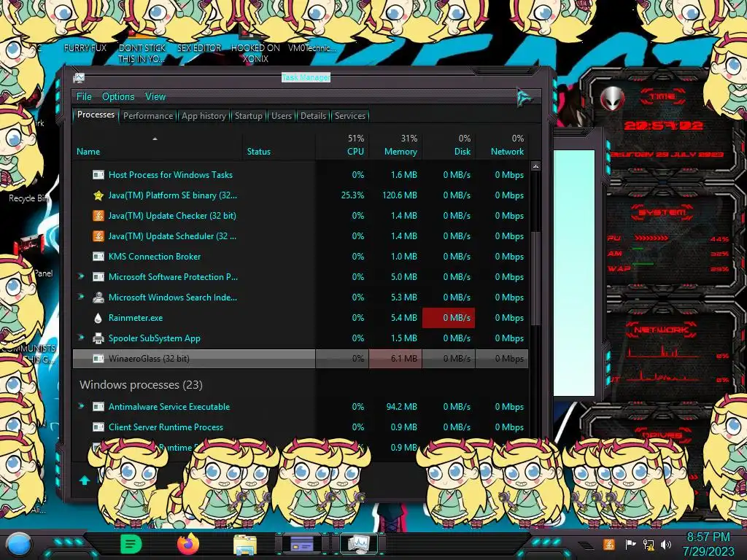Click the Spooler SubSystem App printer icon
747x560 pixels.
pyautogui.click(x=98, y=338)
